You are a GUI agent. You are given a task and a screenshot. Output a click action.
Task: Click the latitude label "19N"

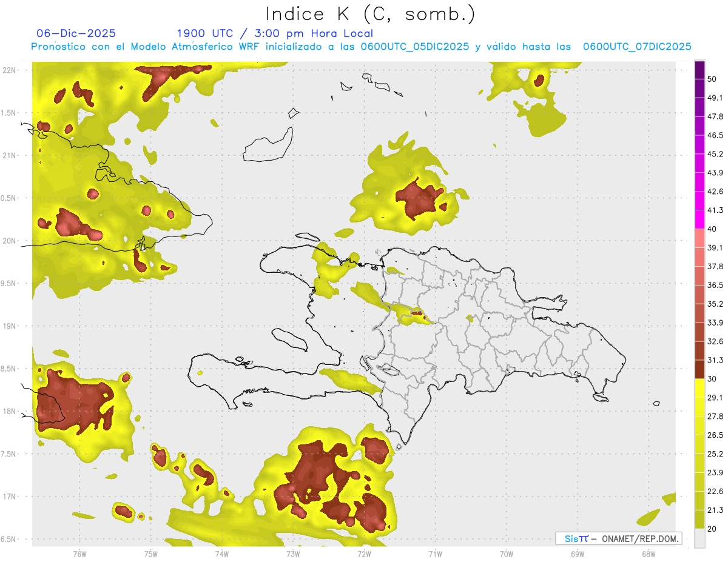pyautogui.click(x=9, y=326)
